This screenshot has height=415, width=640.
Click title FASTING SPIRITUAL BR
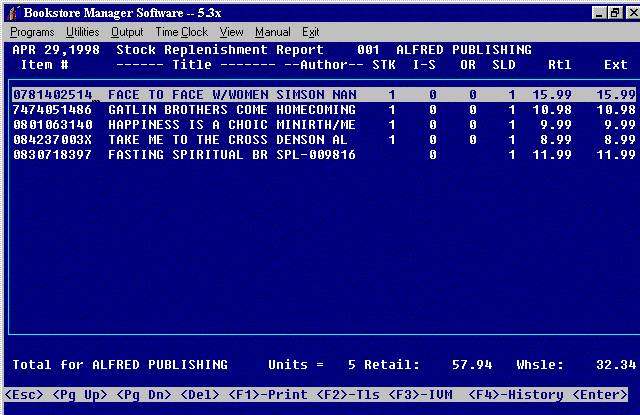tap(188, 155)
